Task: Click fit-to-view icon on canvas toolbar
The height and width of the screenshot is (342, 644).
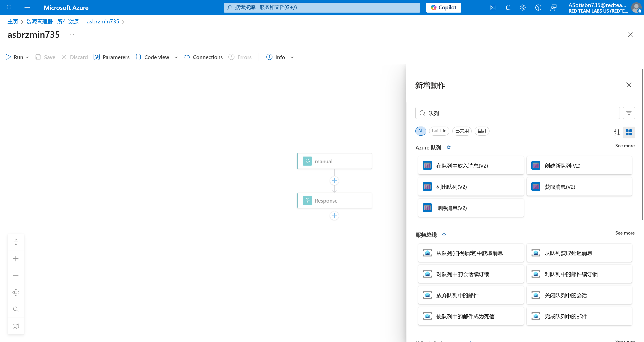Action: tap(16, 292)
